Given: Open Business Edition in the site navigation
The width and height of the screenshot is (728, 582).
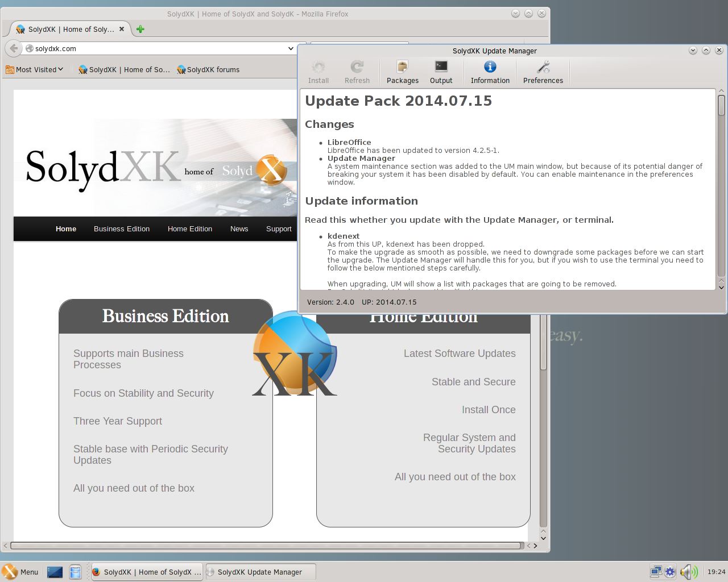Looking at the screenshot, I should pyautogui.click(x=122, y=229).
